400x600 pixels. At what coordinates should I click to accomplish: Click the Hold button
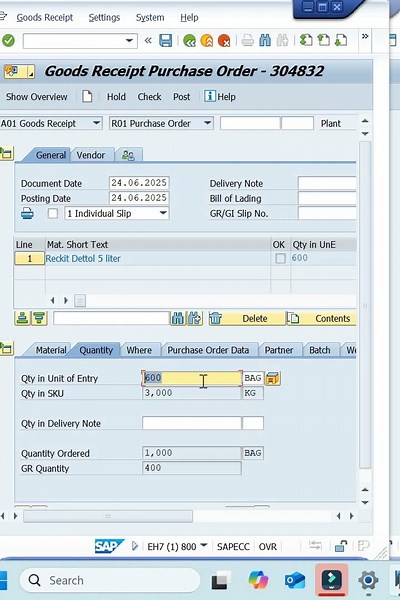coord(116,97)
